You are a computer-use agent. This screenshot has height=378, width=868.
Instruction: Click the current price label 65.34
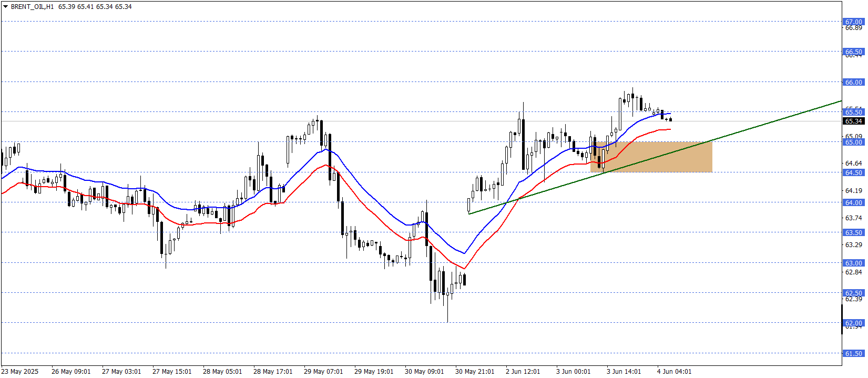(x=854, y=121)
